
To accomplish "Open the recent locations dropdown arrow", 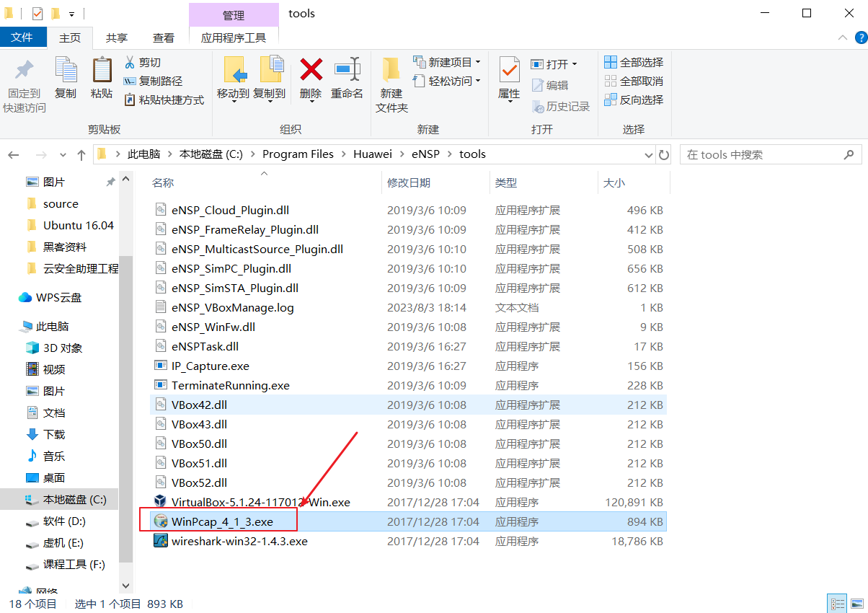I will point(63,155).
